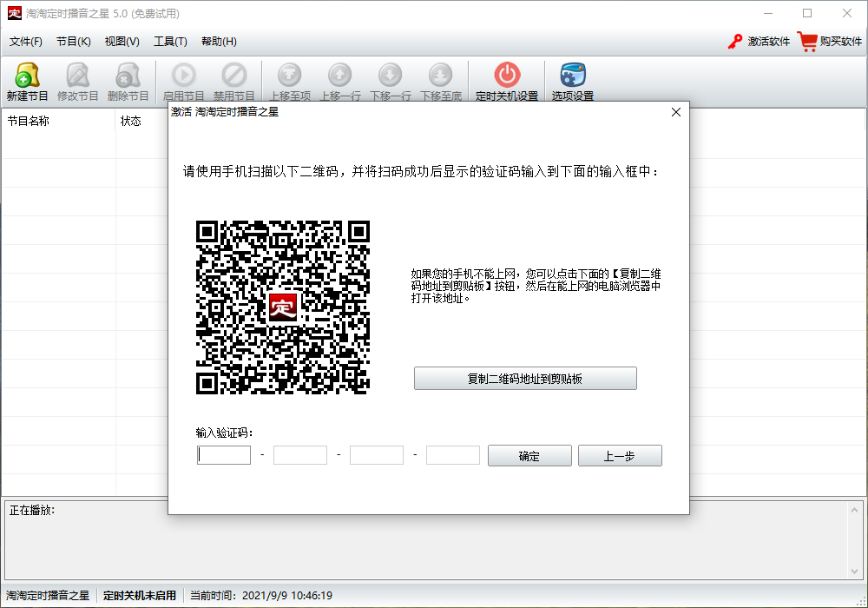The image size is (868, 608).
Task: Click the 确定 button
Action: click(x=529, y=456)
